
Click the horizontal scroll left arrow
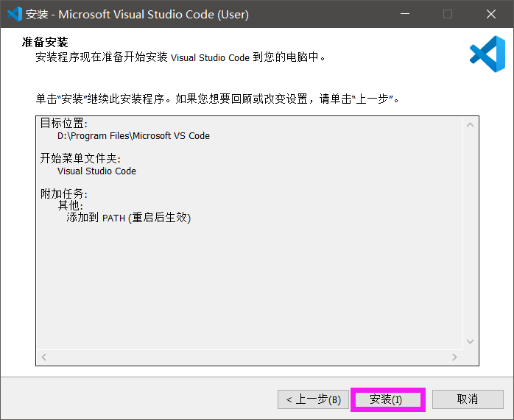click(x=44, y=357)
